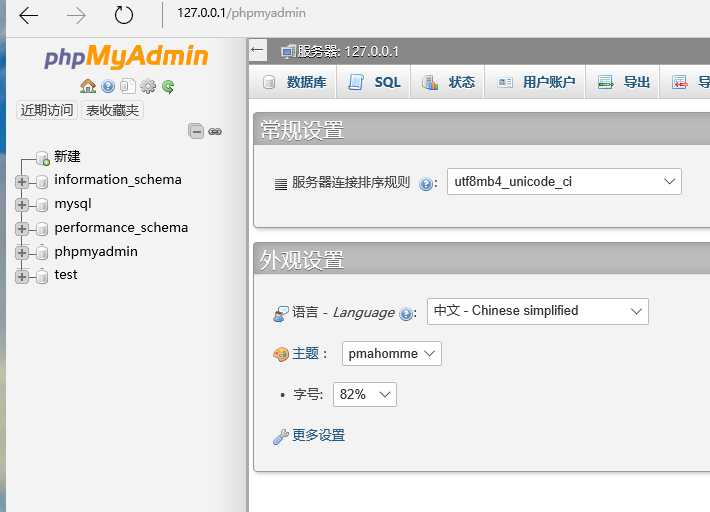This screenshot has height=512, width=710.
Task: Click the phpmyadmin database cylinder icon
Action: pos(42,252)
